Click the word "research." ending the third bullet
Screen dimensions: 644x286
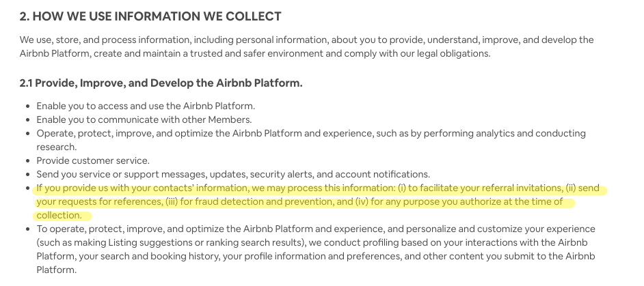tap(57, 147)
